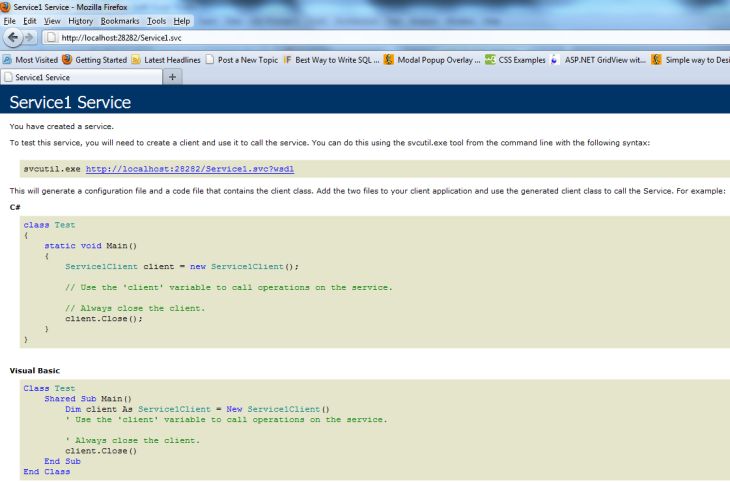Click the 'Class Test' Visual Basic code line

[49, 388]
